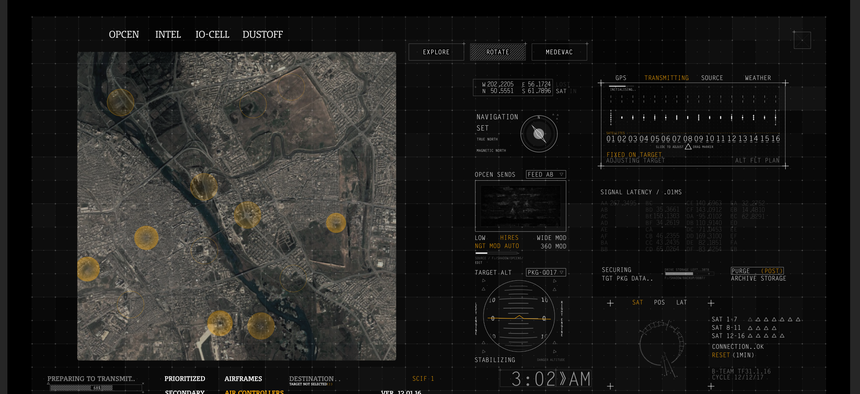Screen dimensions: 860x394
Task: Select the first triangle in SAT 1-7 row
Action: pyautogui.click(x=751, y=319)
